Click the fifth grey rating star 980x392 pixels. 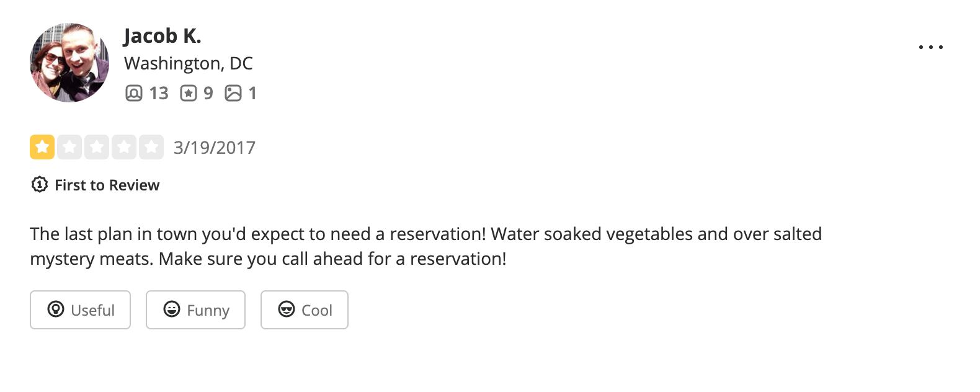point(151,147)
